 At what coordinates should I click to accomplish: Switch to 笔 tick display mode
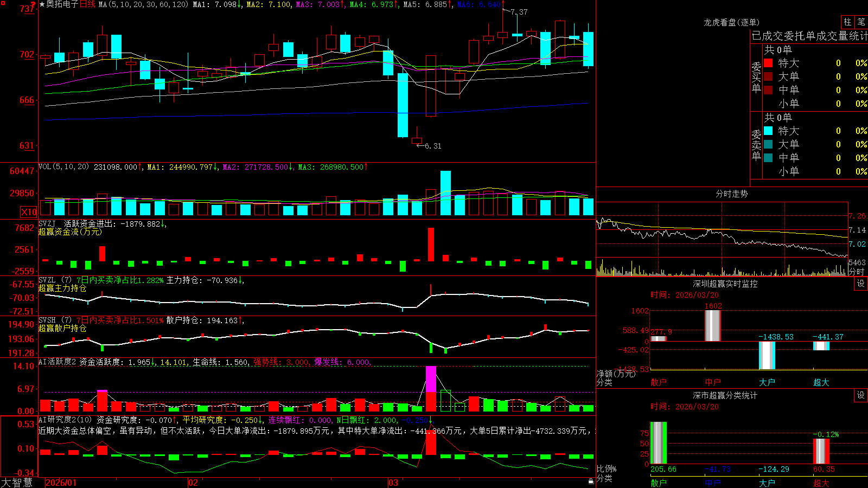coord(861,22)
